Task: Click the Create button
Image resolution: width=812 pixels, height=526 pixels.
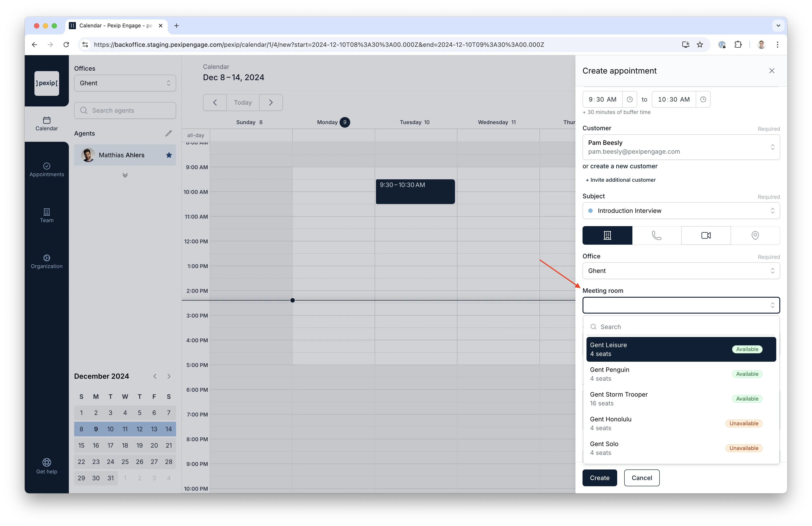Action: pos(600,478)
